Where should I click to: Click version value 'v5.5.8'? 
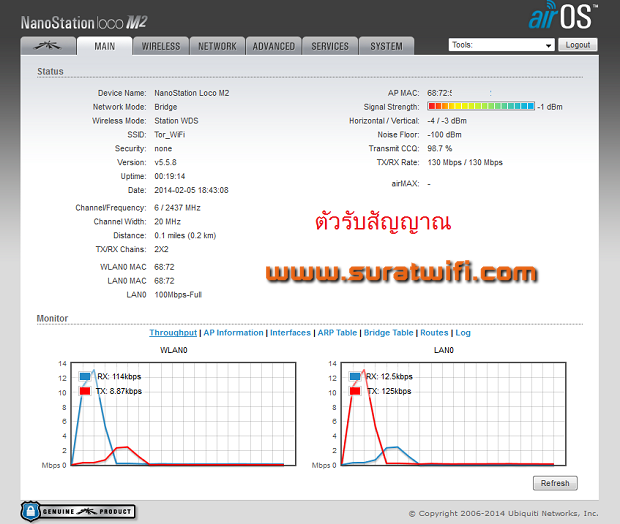click(x=165, y=162)
